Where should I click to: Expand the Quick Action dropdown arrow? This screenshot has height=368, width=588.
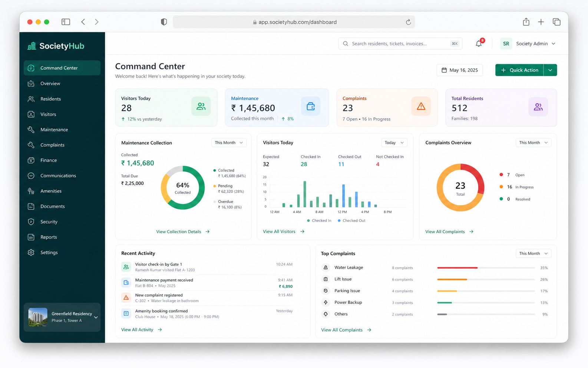(x=550, y=70)
